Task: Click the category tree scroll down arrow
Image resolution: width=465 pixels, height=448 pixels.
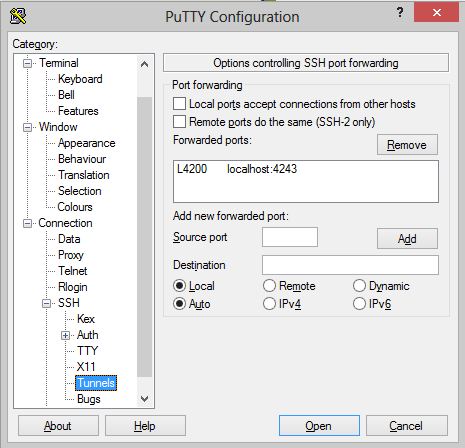Action: tap(144, 398)
